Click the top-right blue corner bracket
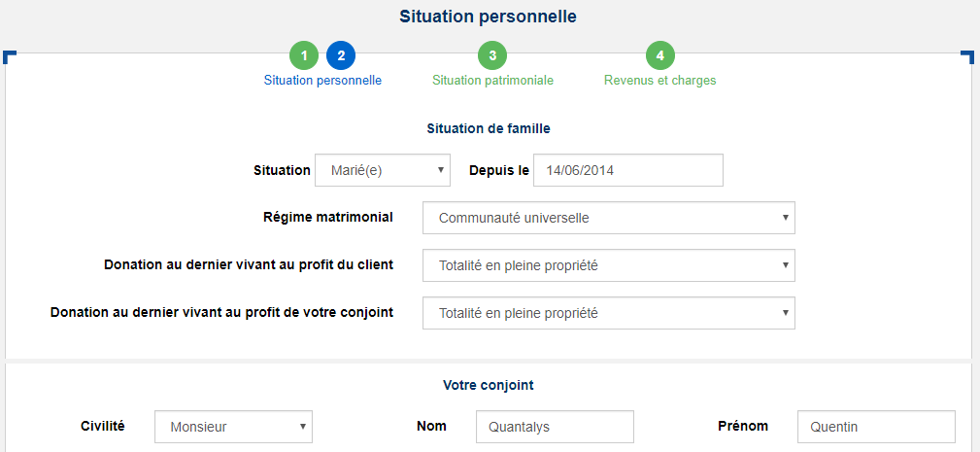The image size is (980, 452). [x=966, y=57]
